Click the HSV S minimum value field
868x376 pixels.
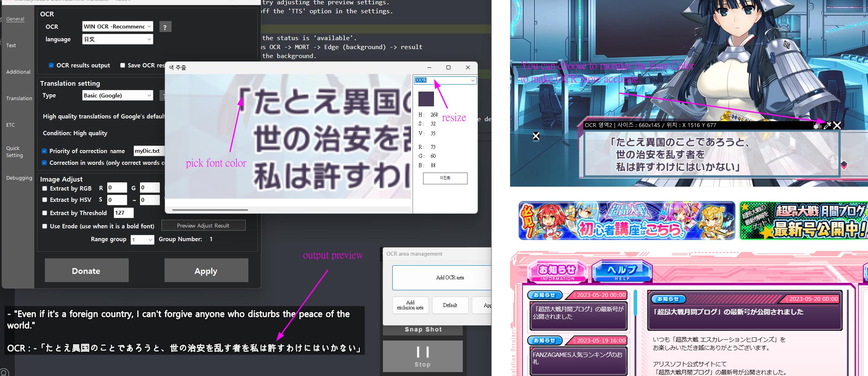(x=117, y=200)
